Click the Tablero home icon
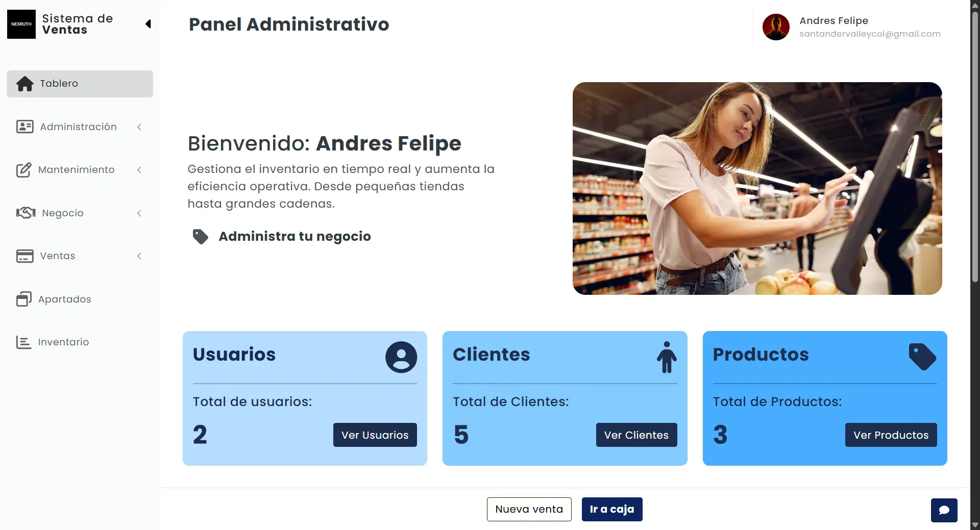This screenshot has width=980, height=530. pyautogui.click(x=24, y=84)
